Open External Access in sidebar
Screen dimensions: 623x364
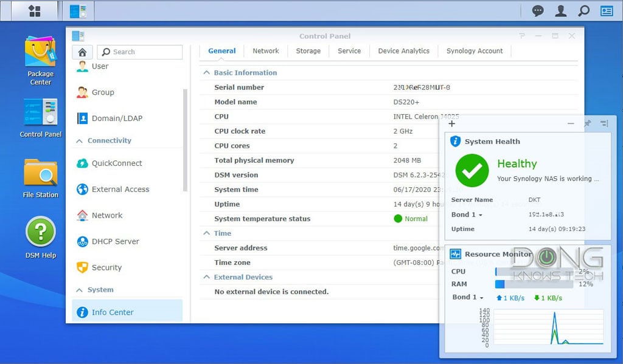point(120,190)
